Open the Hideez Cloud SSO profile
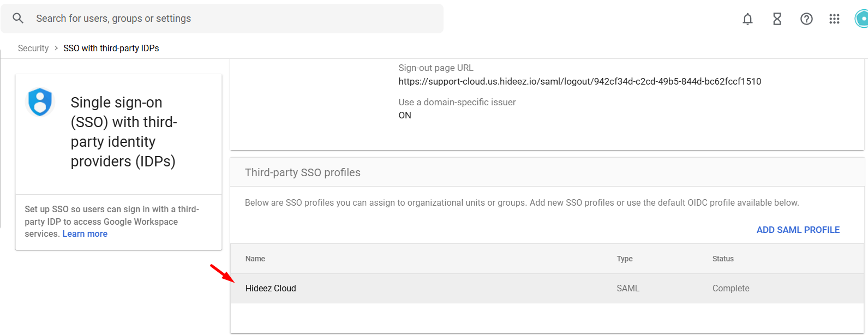 click(271, 288)
